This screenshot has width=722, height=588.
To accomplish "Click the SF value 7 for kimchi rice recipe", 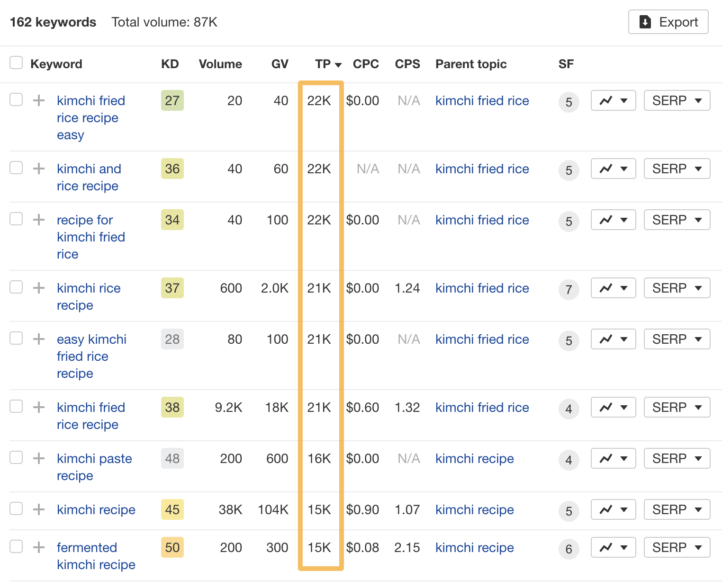I will coord(569,290).
